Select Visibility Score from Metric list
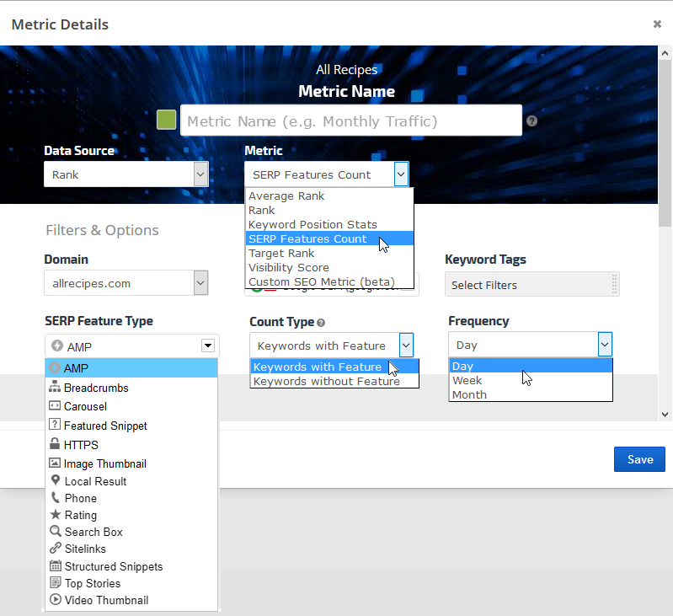This screenshot has height=616, width=673. 288,267
